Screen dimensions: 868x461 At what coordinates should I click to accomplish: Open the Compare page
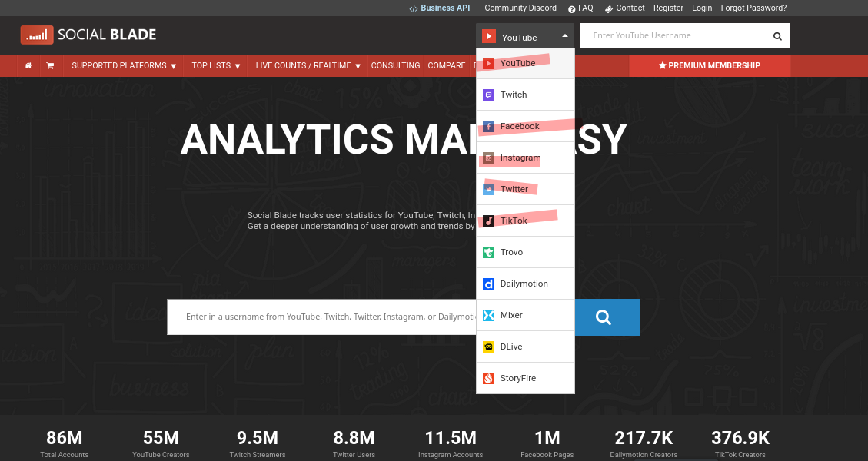pyautogui.click(x=447, y=66)
